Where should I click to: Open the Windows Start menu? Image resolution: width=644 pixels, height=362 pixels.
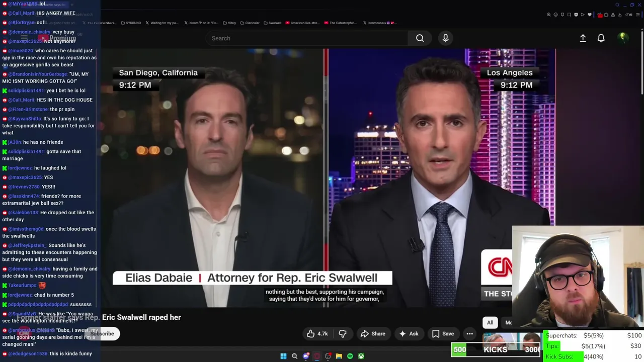coord(283,356)
